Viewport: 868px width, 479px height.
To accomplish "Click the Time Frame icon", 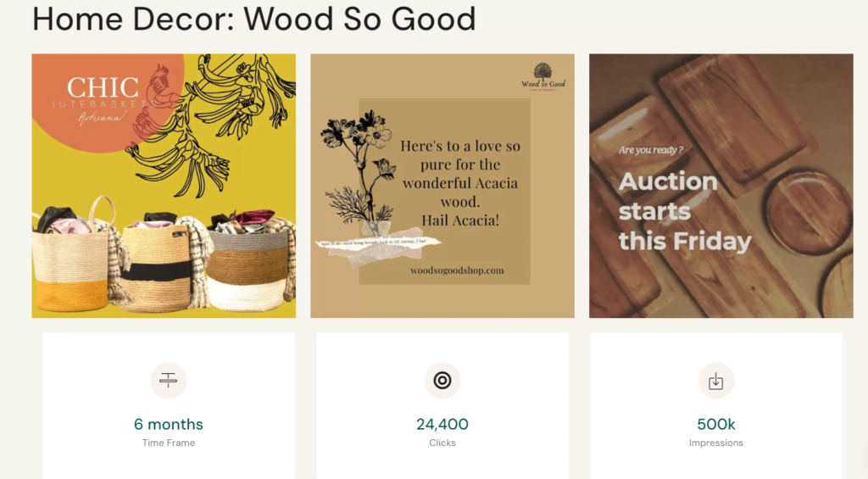I will pyautogui.click(x=169, y=381).
